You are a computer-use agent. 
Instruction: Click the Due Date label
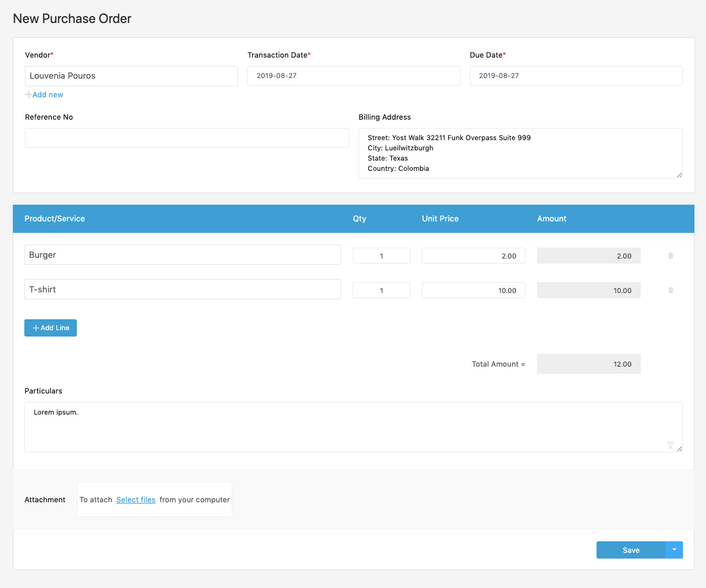488,55
